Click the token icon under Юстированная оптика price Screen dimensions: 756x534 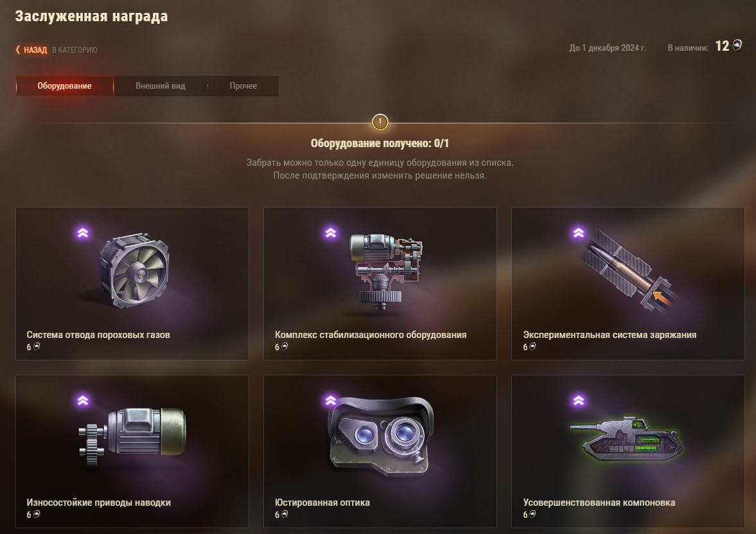tap(285, 514)
